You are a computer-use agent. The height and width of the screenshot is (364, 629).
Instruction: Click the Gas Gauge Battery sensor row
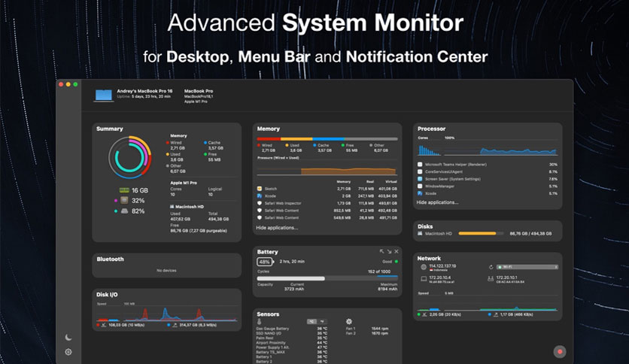pos(292,329)
